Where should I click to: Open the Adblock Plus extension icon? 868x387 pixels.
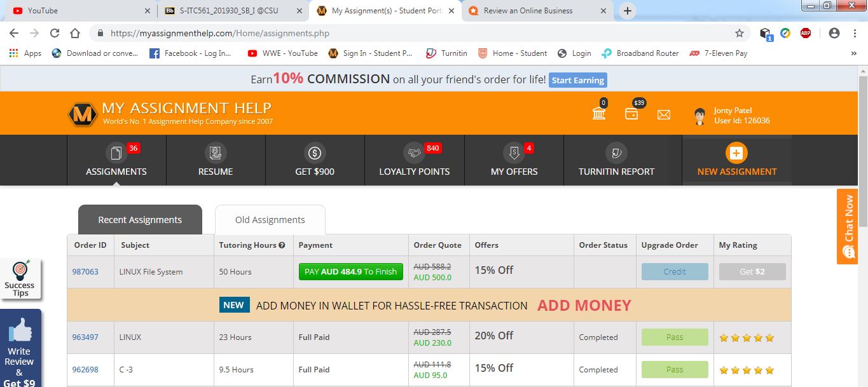[x=806, y=33]
